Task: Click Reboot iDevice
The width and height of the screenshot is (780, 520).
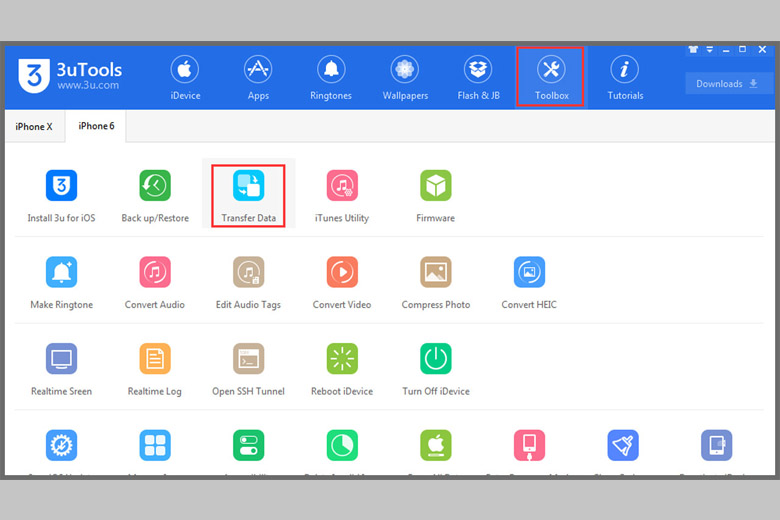Action: coord(342,369)
